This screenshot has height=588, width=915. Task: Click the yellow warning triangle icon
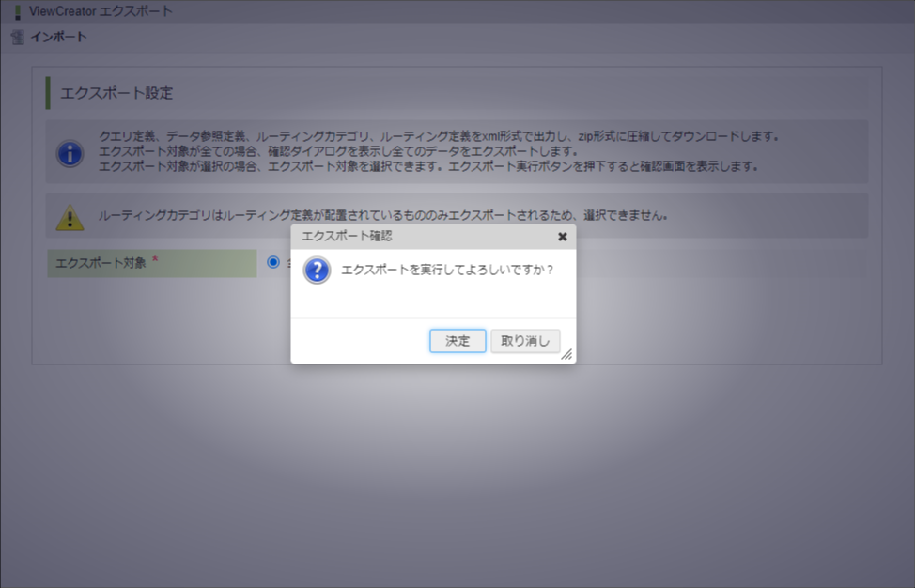coord(70,218)
